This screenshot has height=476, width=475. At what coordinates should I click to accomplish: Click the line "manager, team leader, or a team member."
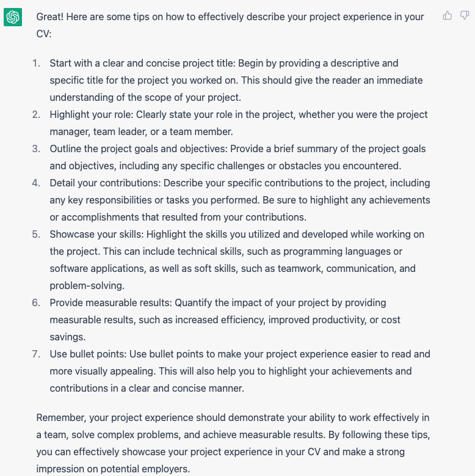(141, 131)
